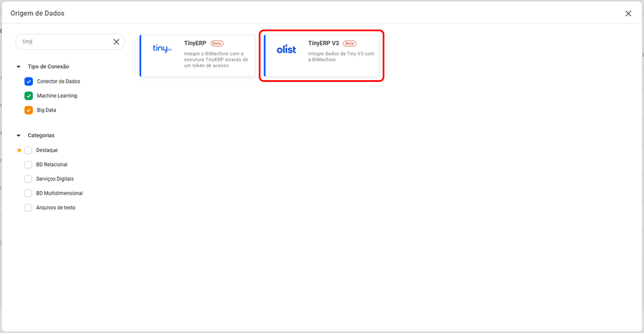Select the TinyERP connector title
The height and width of the screenshot is (333, 644).
(x=195, y=43)
